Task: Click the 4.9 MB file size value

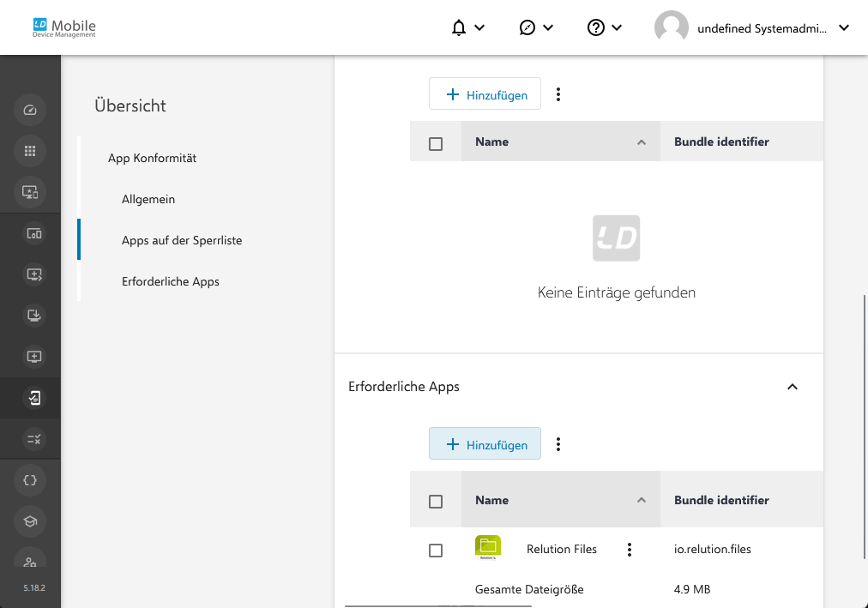Action: pyautogui.click(x=692, y=590)
